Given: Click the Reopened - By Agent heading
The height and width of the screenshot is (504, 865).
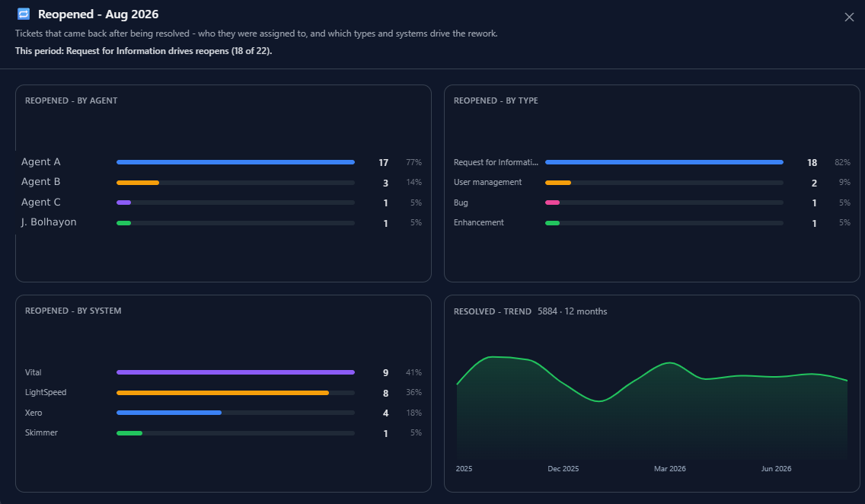Looking at the screenshot, I should tap(71, 100).
